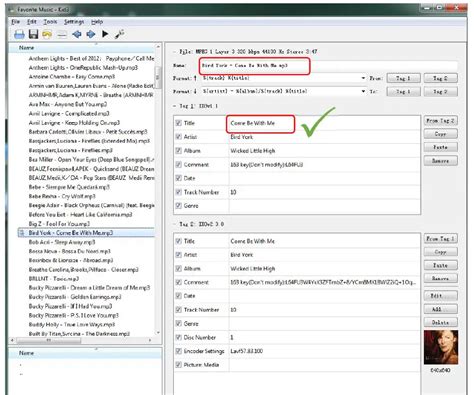Viewport: 474px width, 395px height.
Task: Uncheck Artist checkbox in Tag 1
Action: [178, 137]
